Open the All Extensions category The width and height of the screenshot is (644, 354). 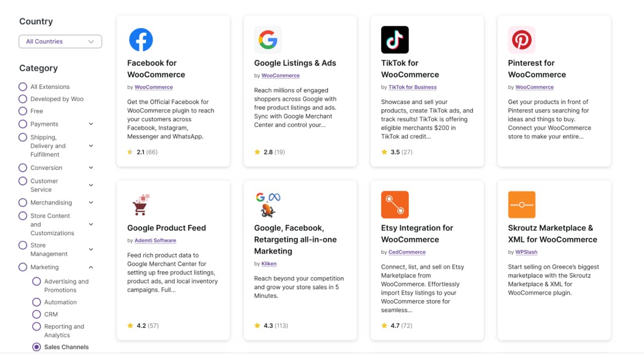(x=50, y=87)
